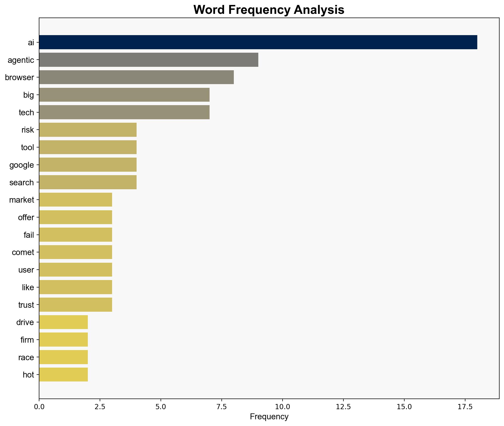Click the 'trust' frequency bar
The width and height of the screenshot is (504, 426).
click(x=75, y=305)
